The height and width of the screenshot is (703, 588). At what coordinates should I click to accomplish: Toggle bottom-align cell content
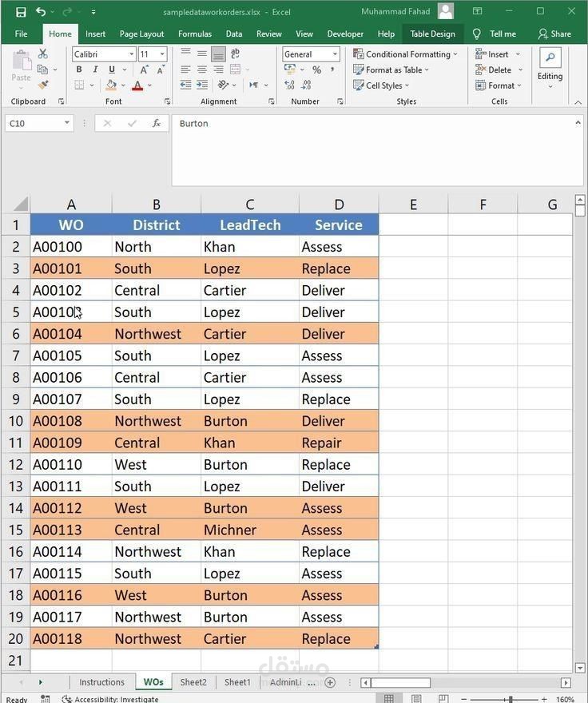[x=218, y=54]
